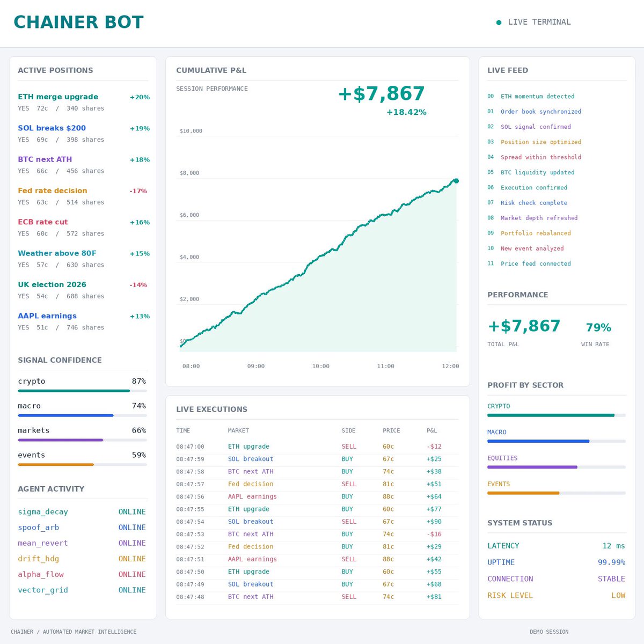Click the green LIVE TERMINAL status dot
The image size is (644, 644).
coord(499,23)
